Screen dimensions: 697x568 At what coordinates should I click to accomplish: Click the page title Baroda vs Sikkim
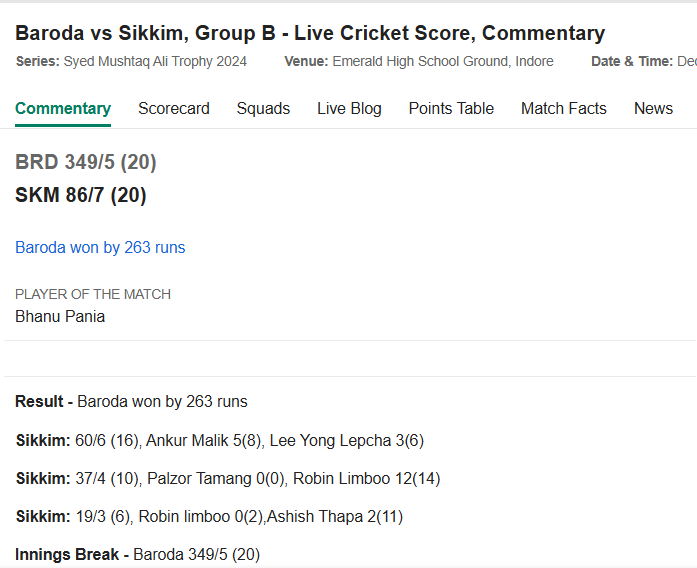310,33
